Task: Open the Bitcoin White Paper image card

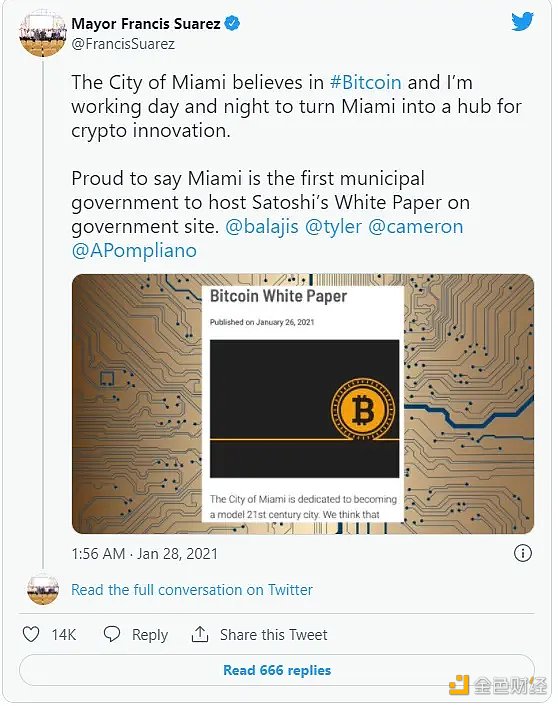Action: pyautogui.click(x=303, y=404)
